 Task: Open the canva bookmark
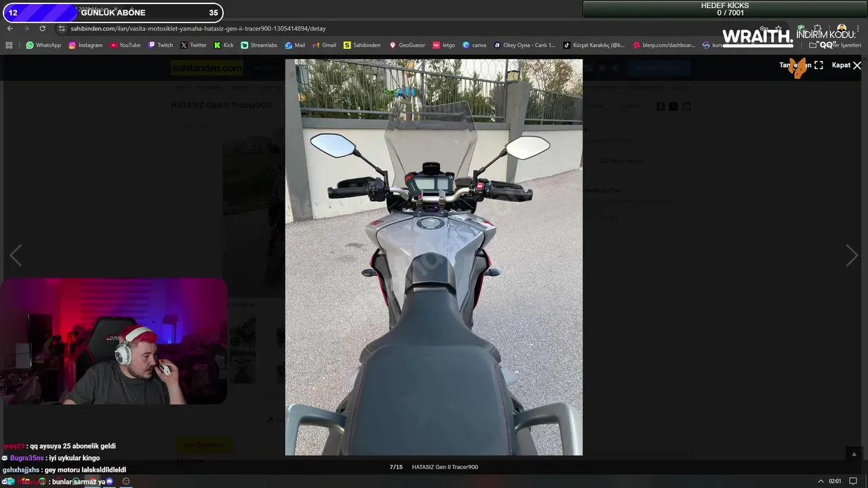(x=475, y=45)
